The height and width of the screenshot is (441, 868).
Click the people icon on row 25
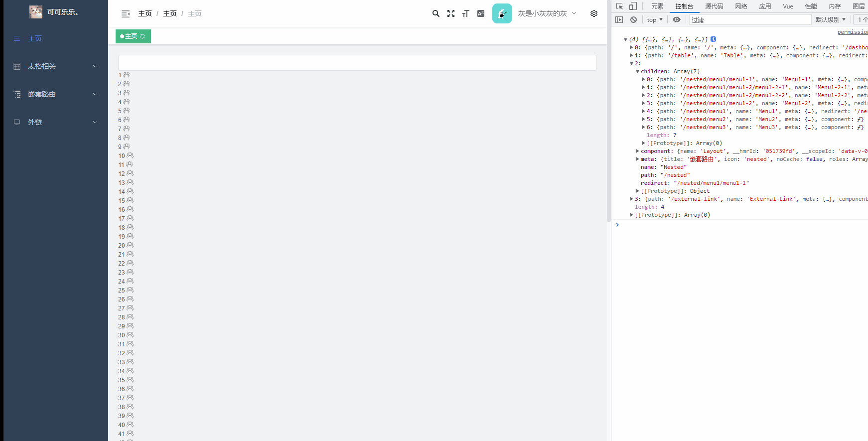pos(130,290)
